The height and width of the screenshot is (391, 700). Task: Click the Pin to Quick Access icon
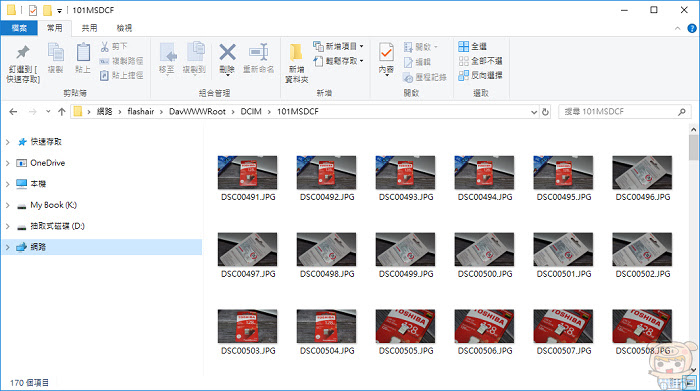(x=23, y=53)
